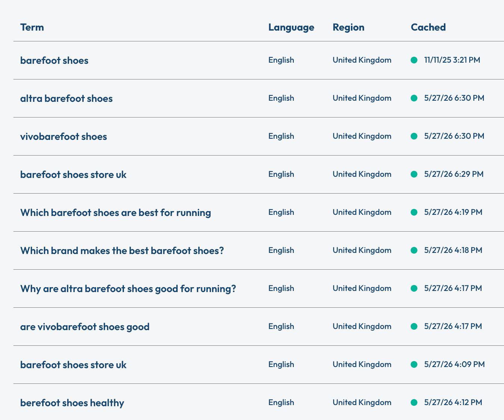Click the green dot in 'vivobarefoot shoes' row

pyautogui.click(x=414, y=136)
